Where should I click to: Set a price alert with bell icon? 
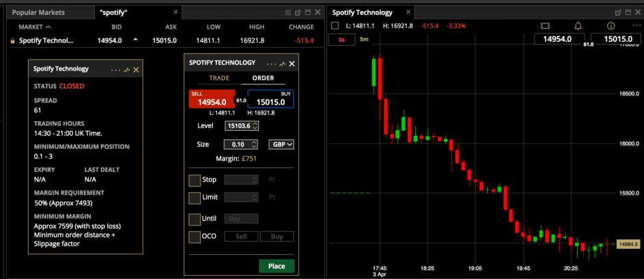pyautogui.click(x=578, y=26)
